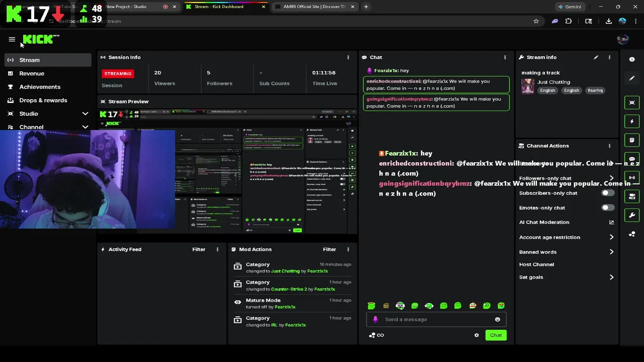Open emoji picker in message field
Viewport: 644px width, 362px height.
point(498,319)
